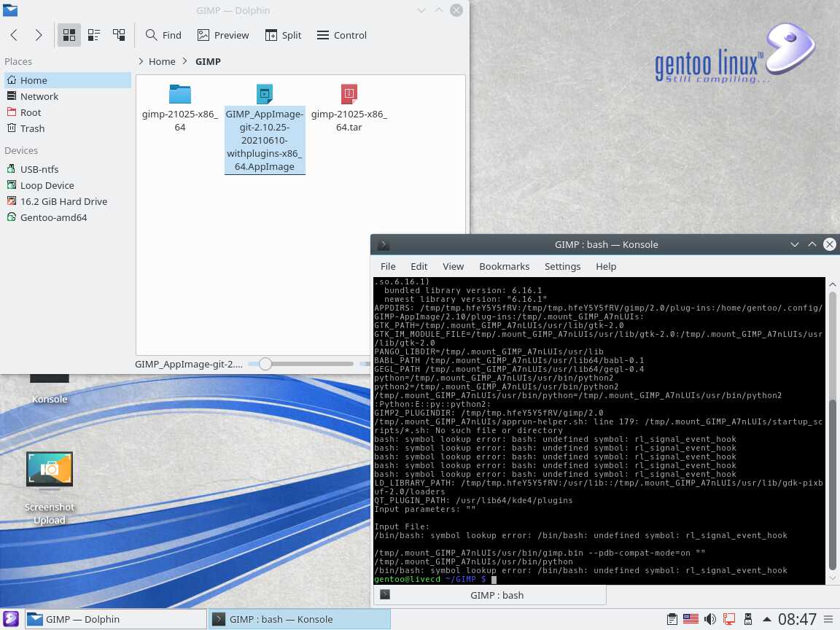This screenshot has width=840, height=630.
Task: Switch Dolphin to Details tree view mode
Action: (x=119, y=35)
